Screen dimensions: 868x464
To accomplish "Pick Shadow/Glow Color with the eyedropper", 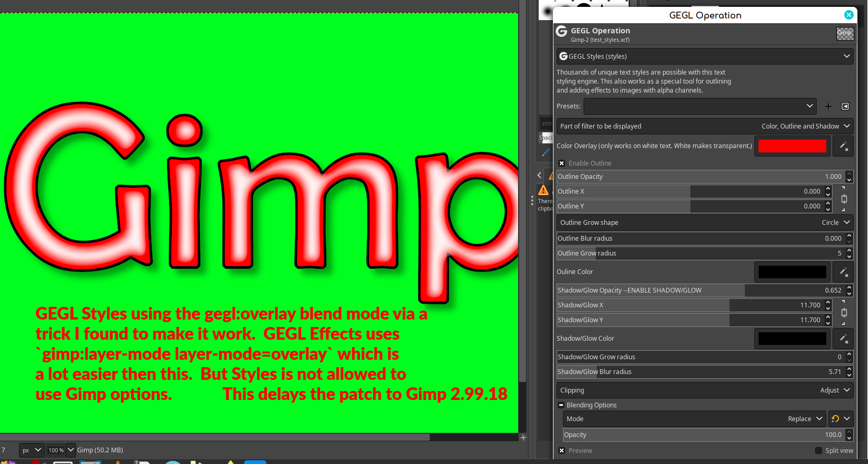I will pos(843,339).
